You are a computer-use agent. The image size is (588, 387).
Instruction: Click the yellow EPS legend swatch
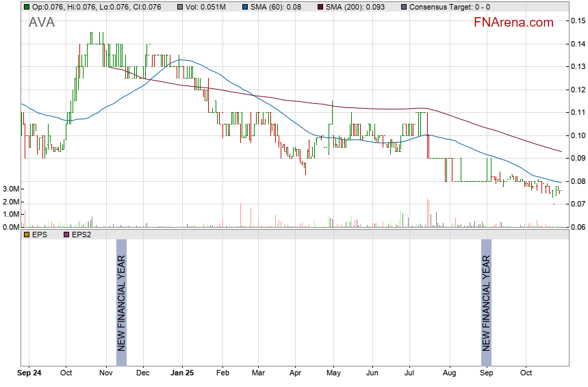click(x=27, y=234)
